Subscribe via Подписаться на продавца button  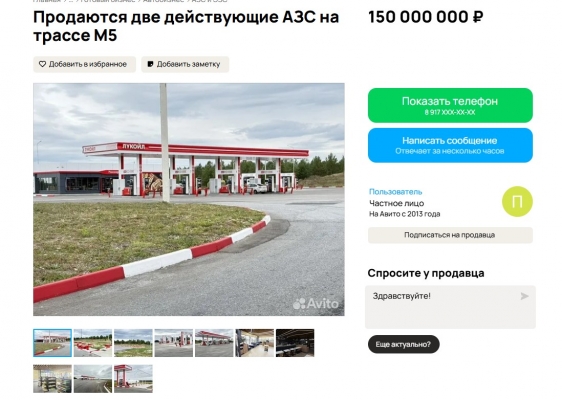[450, 235]
